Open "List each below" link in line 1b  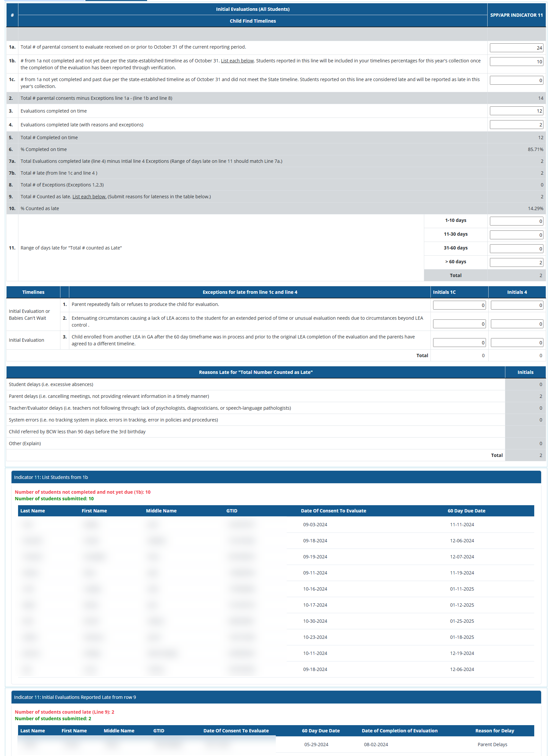237,61
